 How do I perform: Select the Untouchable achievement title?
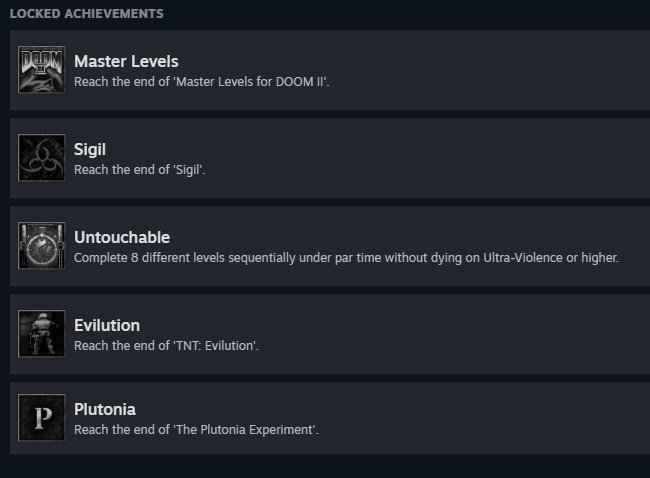122,238
